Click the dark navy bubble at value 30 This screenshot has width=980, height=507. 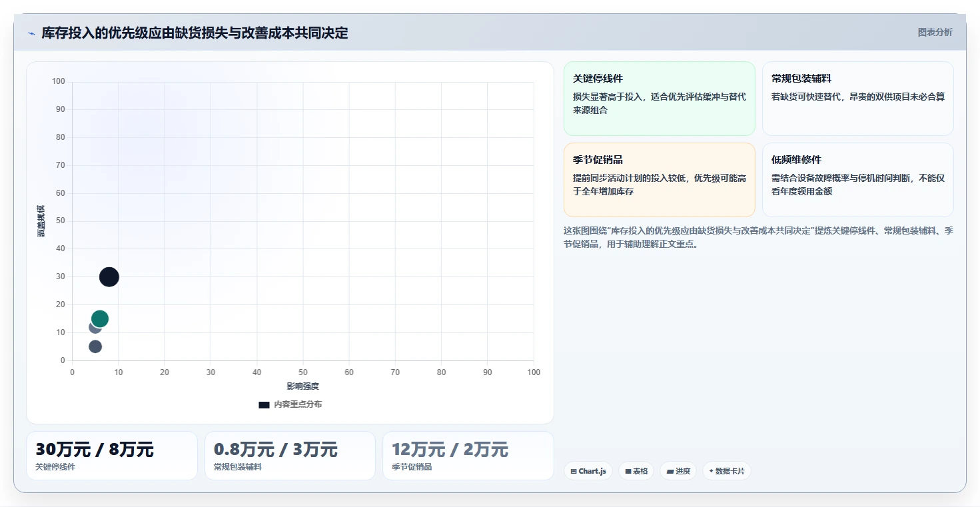click(109, 276)
